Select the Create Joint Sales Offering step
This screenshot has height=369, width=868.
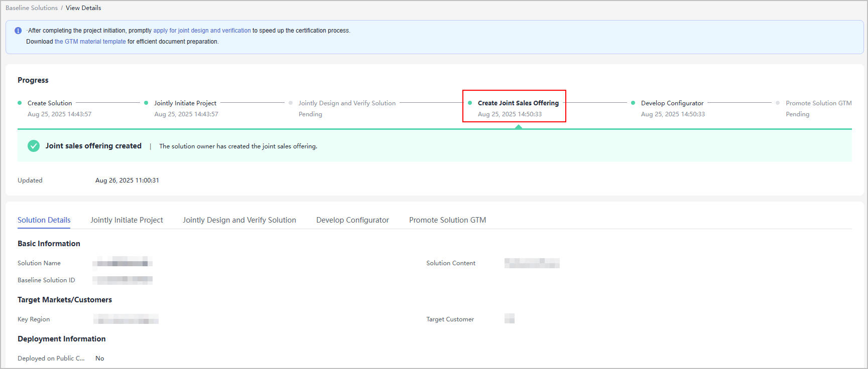(518, 103)
